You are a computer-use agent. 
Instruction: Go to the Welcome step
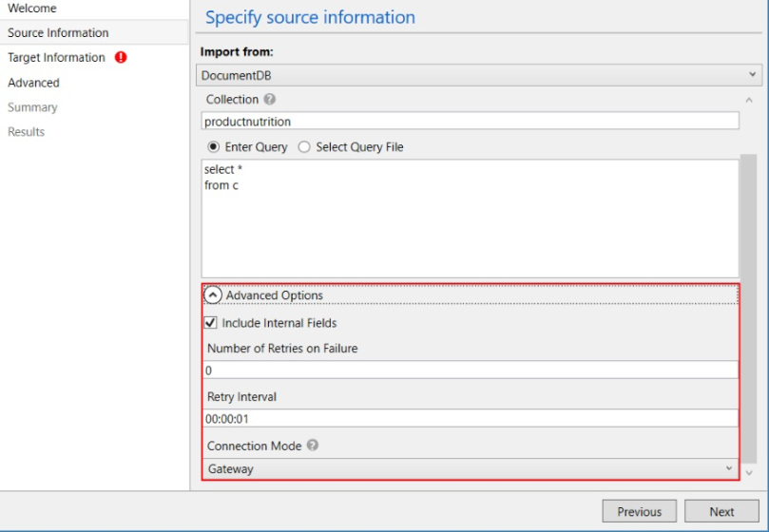point(32,9)
